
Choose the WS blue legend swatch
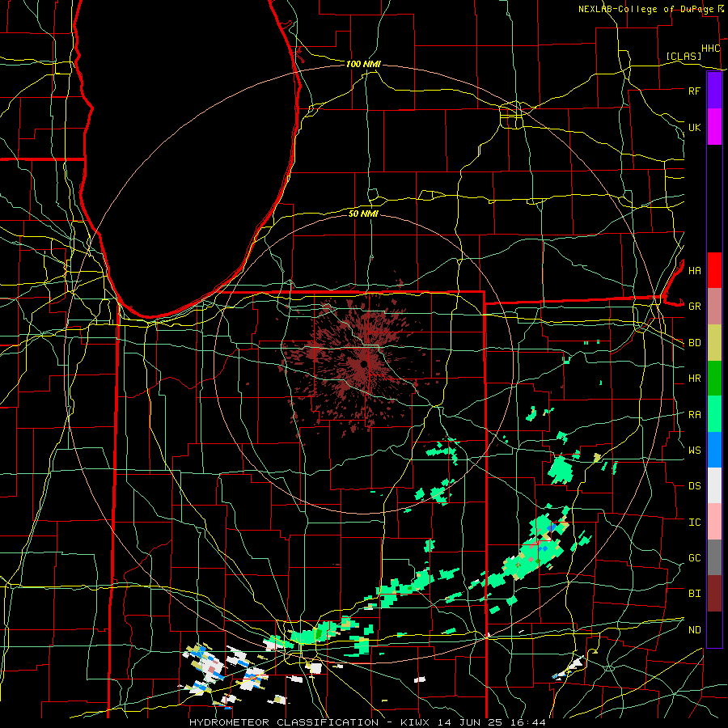pos(714,450)
